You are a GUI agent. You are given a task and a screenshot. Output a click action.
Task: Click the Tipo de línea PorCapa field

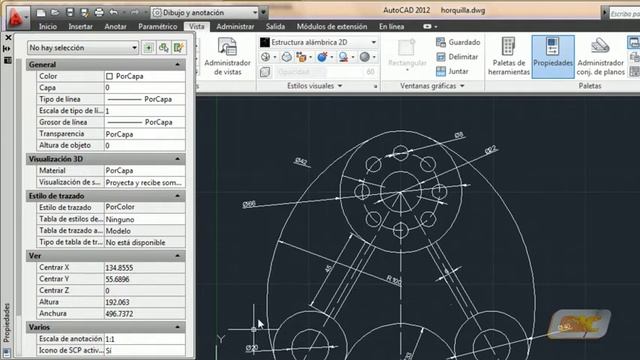[144, 99]
